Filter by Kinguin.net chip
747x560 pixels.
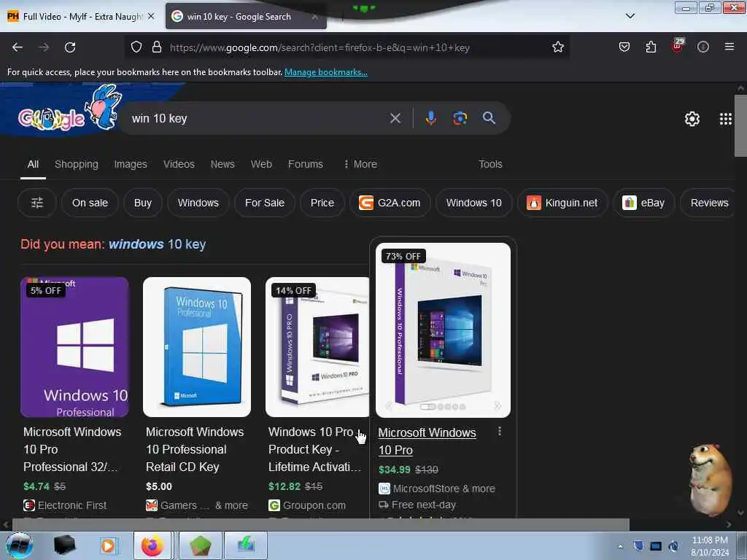tap(562, 203)
